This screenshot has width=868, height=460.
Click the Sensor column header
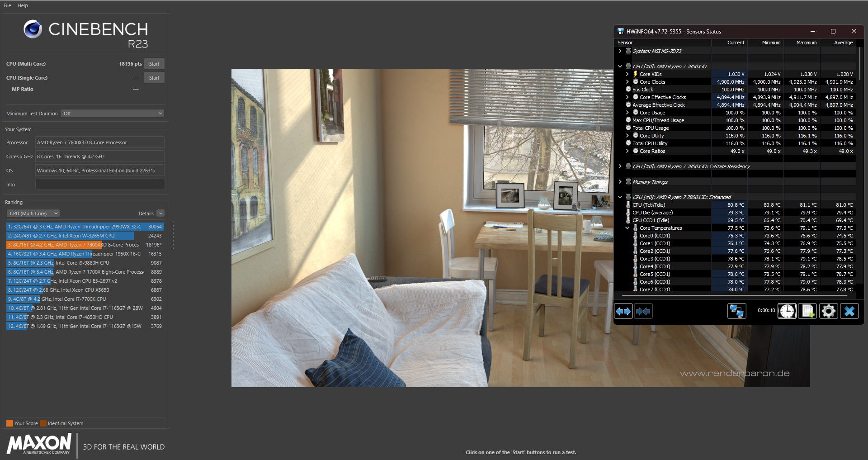664,43
